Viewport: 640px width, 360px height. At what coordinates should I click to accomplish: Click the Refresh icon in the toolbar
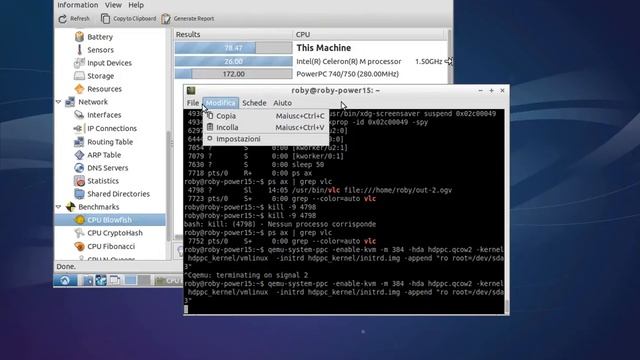point(62,19)
